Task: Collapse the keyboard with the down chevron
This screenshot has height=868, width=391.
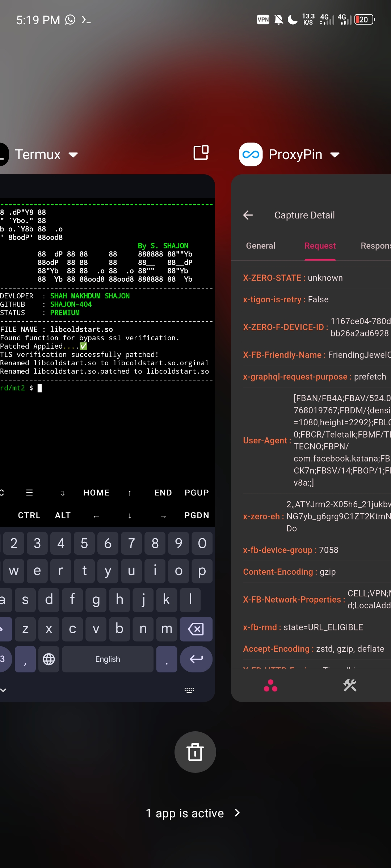Action: (x=3, y=690)
